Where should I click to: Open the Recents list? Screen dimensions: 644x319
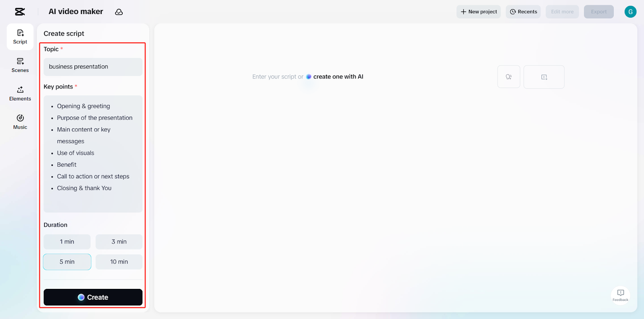point(523,12)
